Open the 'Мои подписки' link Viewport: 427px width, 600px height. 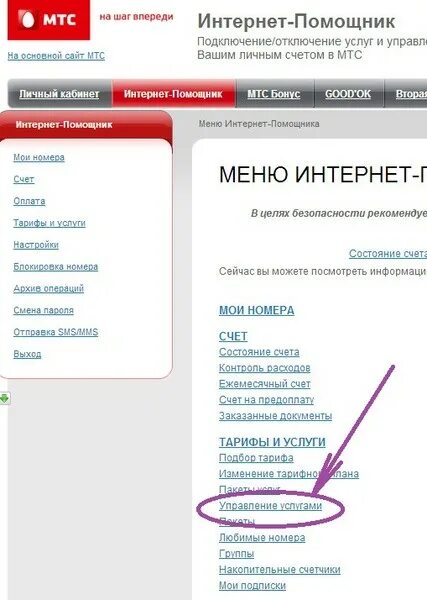(x=252, y=585)
